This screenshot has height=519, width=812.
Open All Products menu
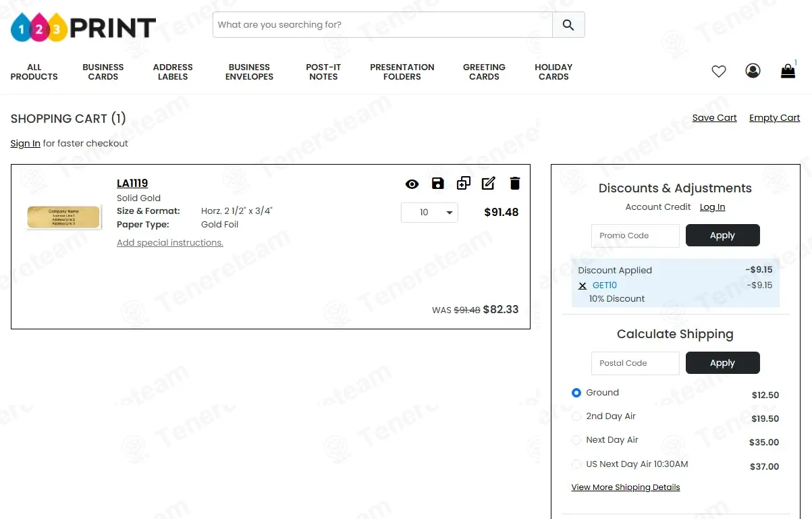(x=34, y=72)
